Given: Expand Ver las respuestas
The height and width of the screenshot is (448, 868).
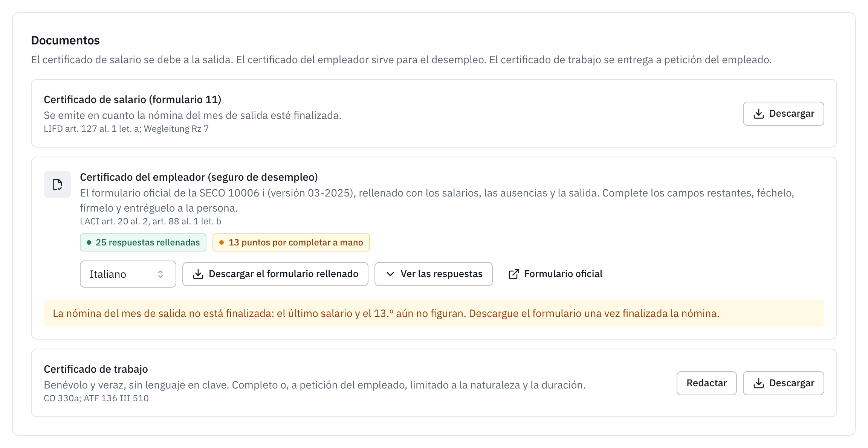Looking at the screenshot, I should [x=433, y=274].
